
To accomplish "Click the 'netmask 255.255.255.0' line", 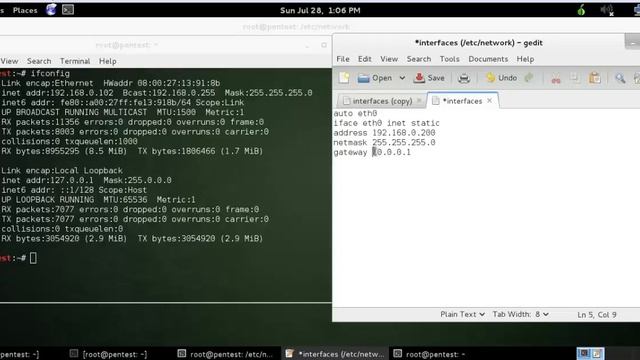I will (x=384, y=143).
